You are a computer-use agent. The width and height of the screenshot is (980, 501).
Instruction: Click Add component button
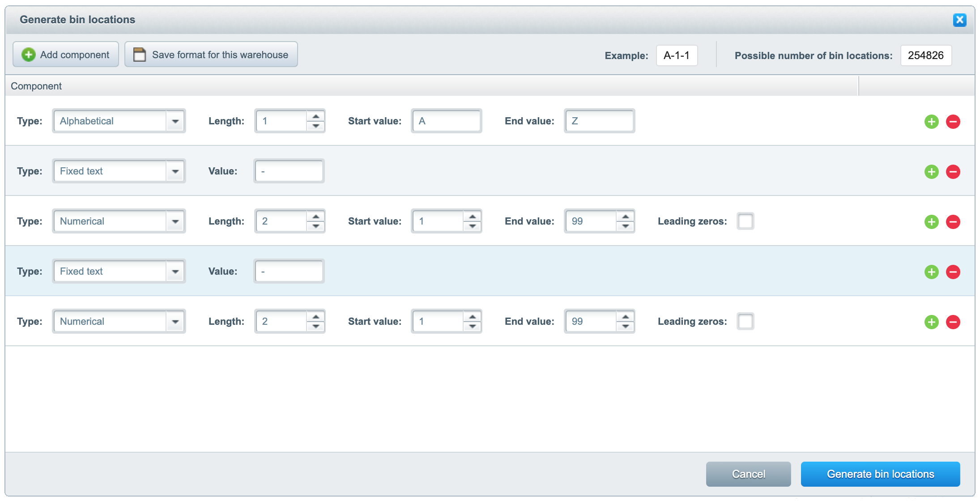point(66,55)
